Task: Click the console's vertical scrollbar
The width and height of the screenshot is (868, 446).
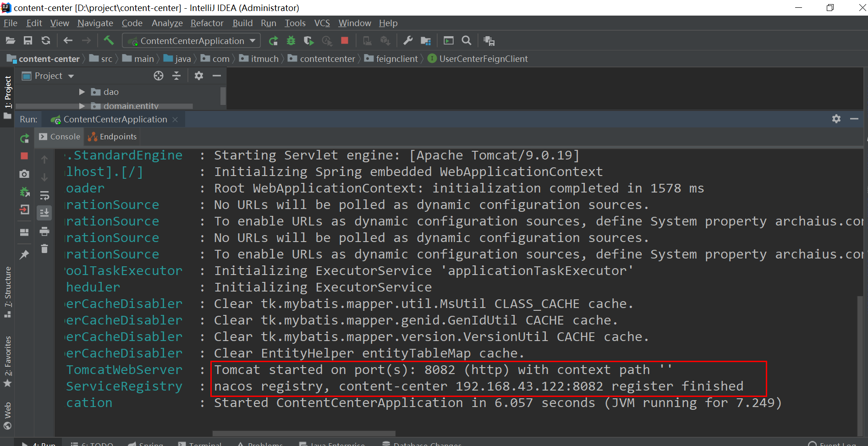Action: click(860, 365)
